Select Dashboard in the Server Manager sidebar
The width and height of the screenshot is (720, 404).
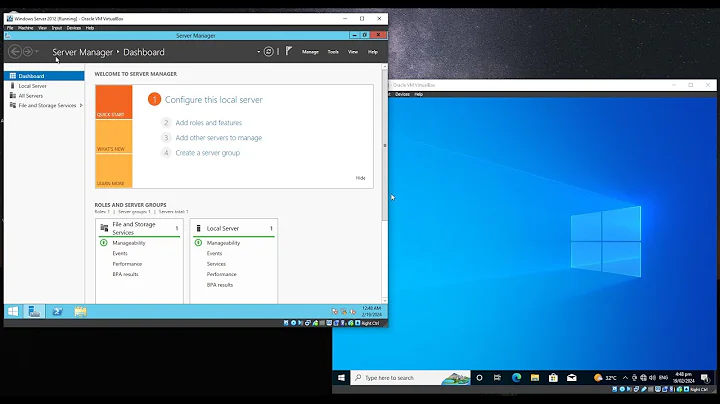coord(44,76)
